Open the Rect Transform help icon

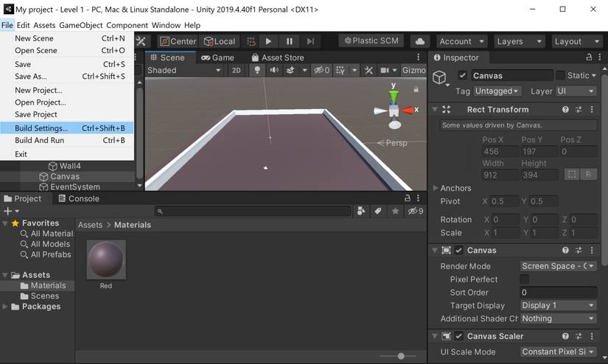[565, 109]
